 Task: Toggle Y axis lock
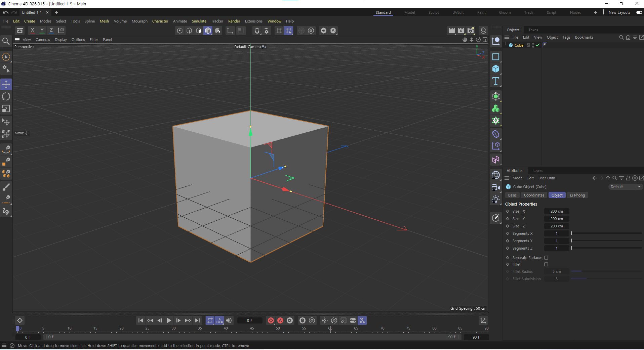[42, 30]
